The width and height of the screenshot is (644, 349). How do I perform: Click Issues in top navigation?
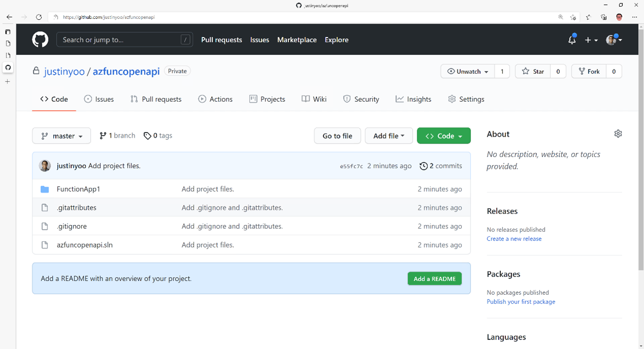(x=260, y=40)
